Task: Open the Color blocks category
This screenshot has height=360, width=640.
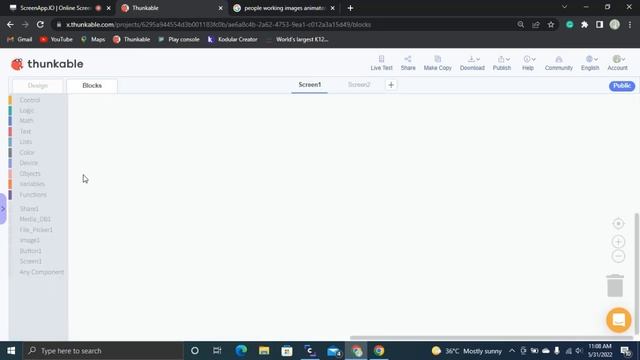Action: [x=27, y=153]
